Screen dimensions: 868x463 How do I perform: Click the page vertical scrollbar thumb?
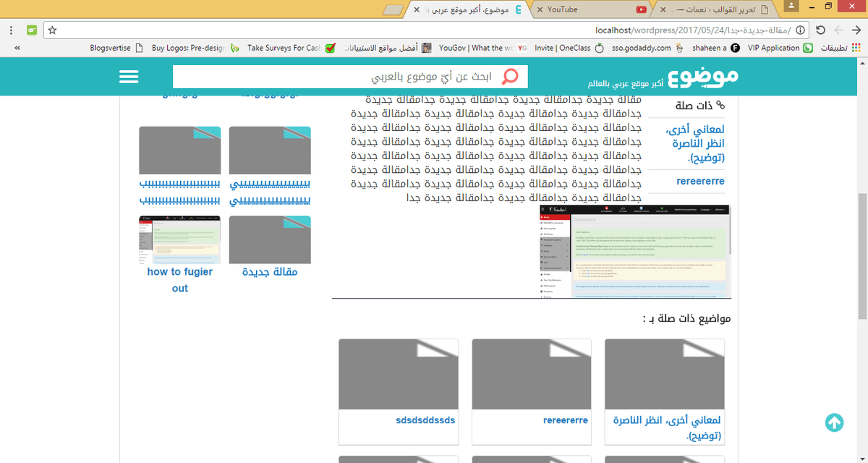click(x=862, y=257)
